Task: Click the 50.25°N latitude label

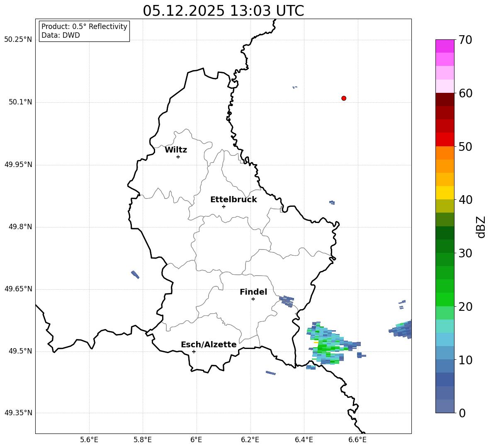Action: tap(18, 40)
